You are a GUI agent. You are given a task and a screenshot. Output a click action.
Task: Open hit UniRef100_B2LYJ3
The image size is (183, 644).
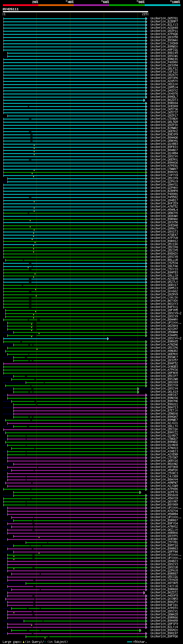coord(164,25)
